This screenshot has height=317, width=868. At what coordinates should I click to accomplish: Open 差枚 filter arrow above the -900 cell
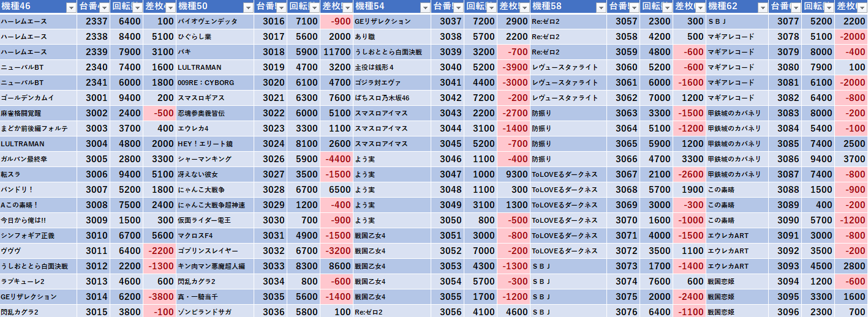(347, 7)
